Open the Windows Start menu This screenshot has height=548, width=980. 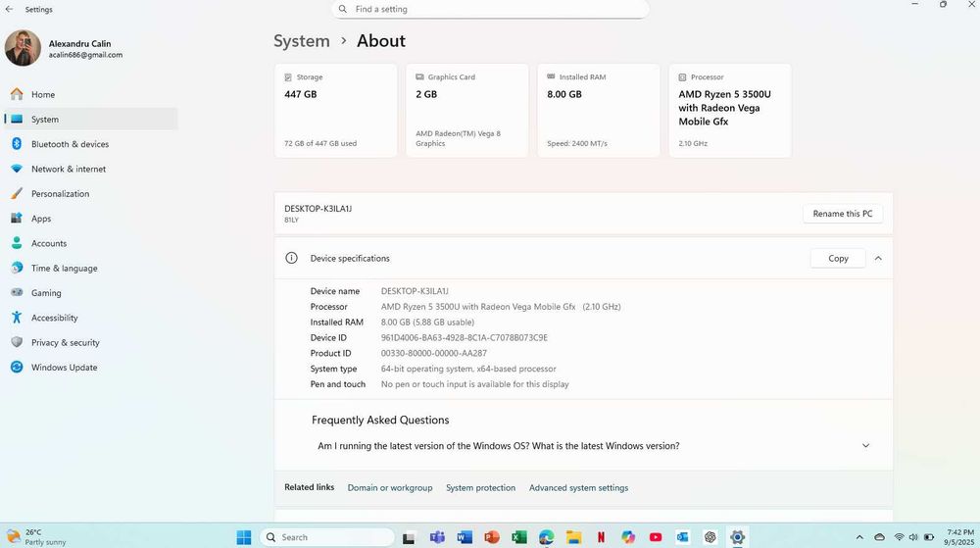tap(244, 537)
